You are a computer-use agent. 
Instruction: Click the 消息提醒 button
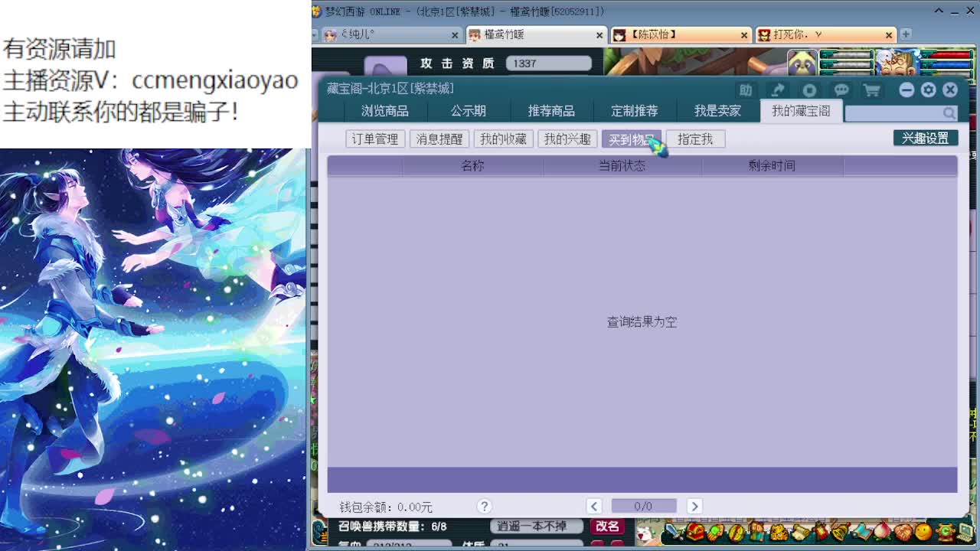point(439,139)
